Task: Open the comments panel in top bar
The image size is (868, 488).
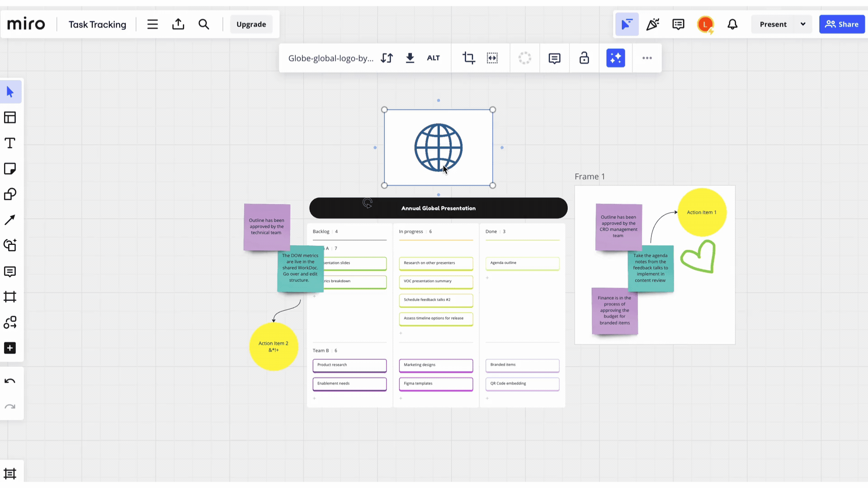Action: point(678,24)
